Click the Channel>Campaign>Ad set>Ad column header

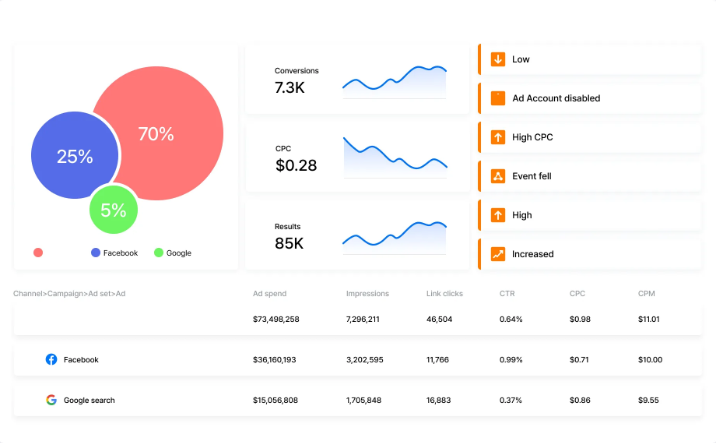(x=69, y=294)
